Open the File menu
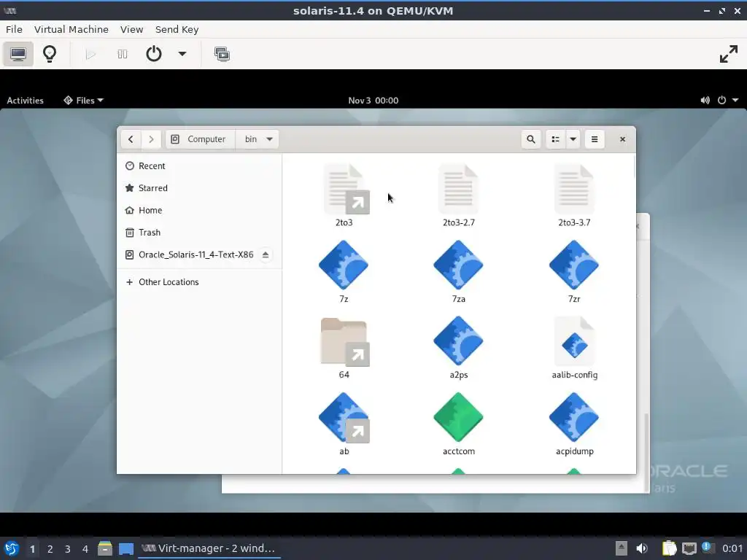Screen dimensions: 747x560 click(x=14, y=29)
